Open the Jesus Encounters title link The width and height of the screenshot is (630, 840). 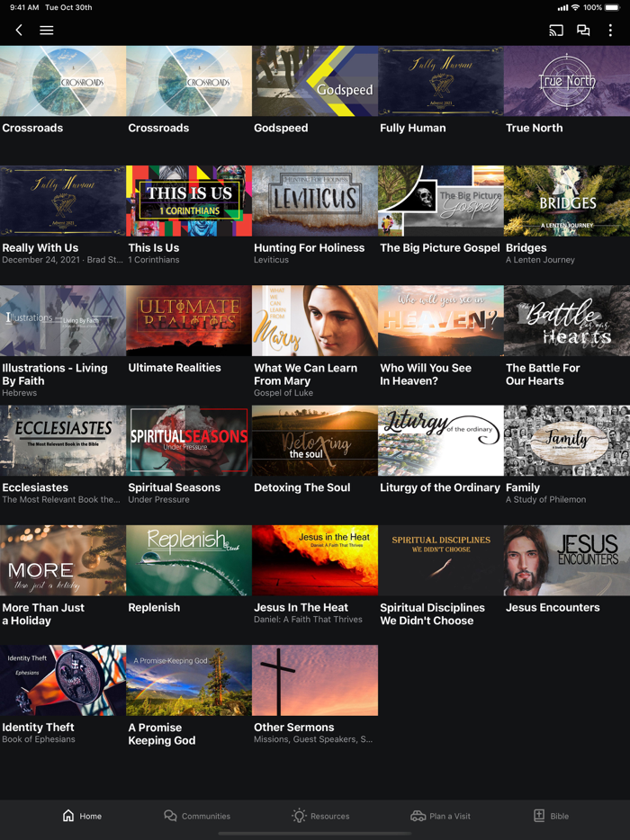pos(553,607)
